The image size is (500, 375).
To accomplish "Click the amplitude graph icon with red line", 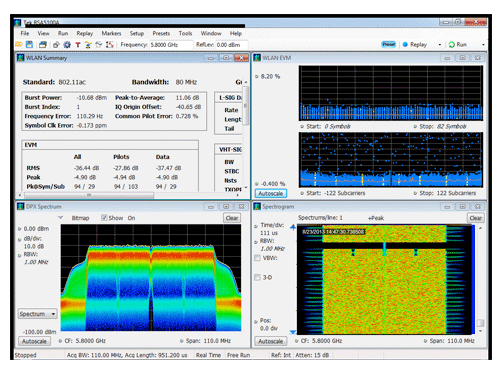I will [x=110, y=44].
